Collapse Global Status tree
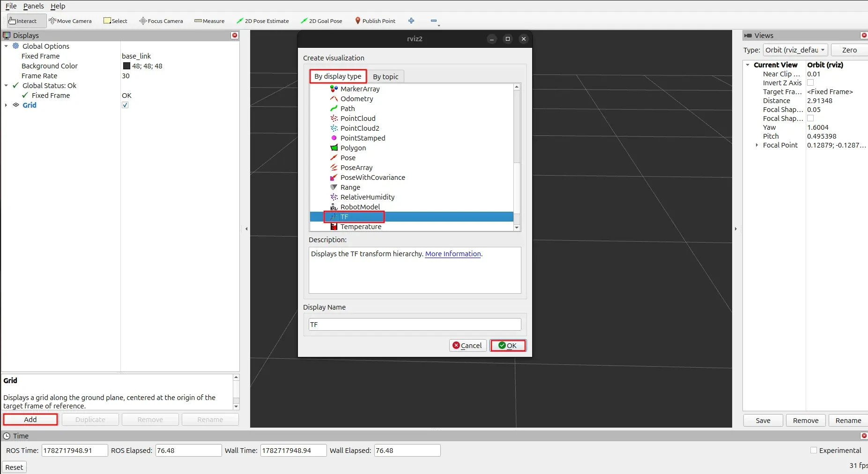 pyautogui.click(x=6, y=86)
